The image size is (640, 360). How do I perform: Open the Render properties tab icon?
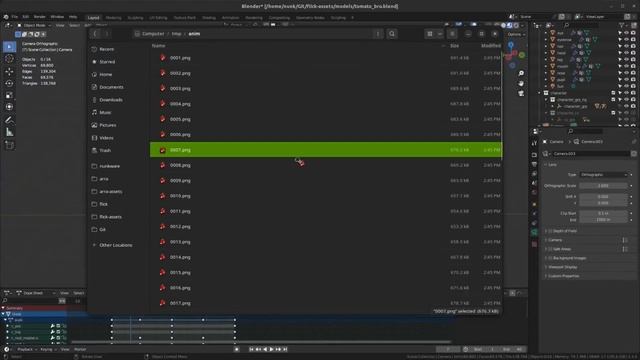pos(534,155)
